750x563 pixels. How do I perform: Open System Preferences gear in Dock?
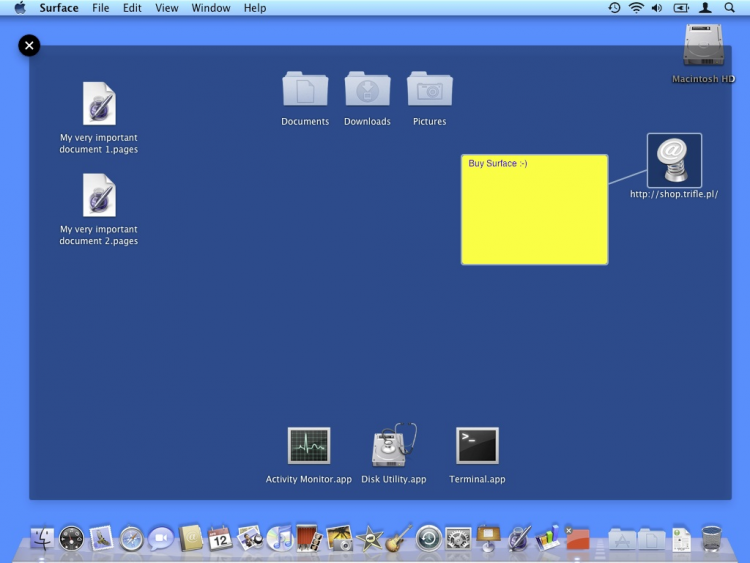click(458, 539)
